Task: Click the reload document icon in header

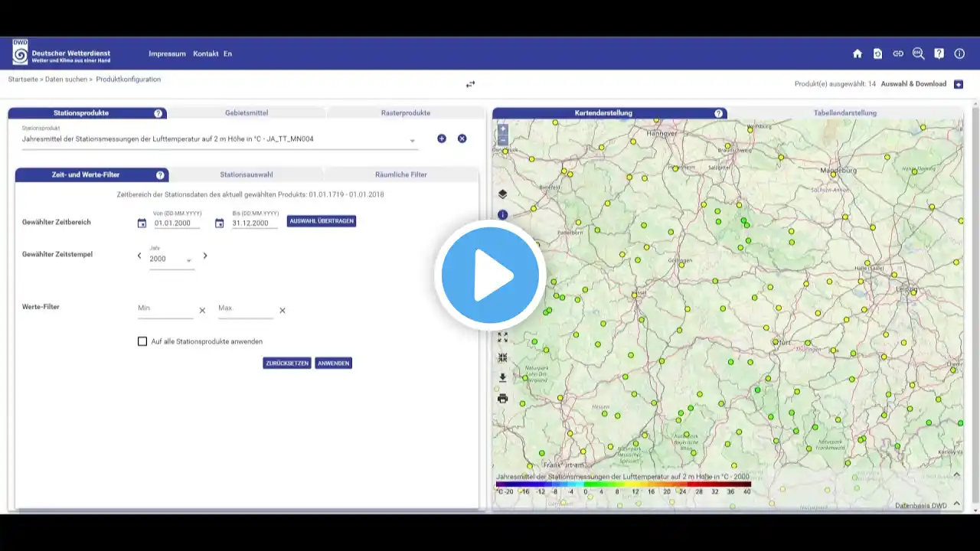Action: [x=877, y=54]
